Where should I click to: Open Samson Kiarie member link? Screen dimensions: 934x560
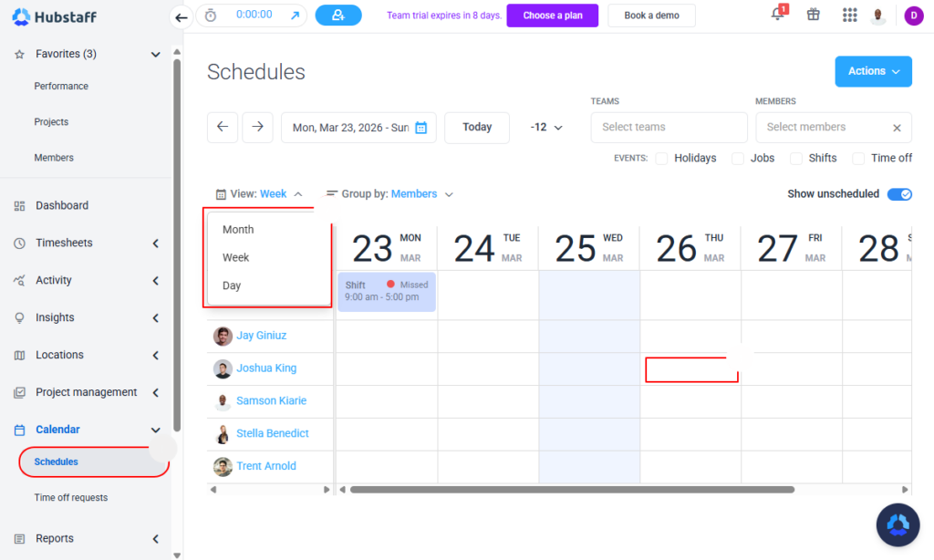click(272, 401)
